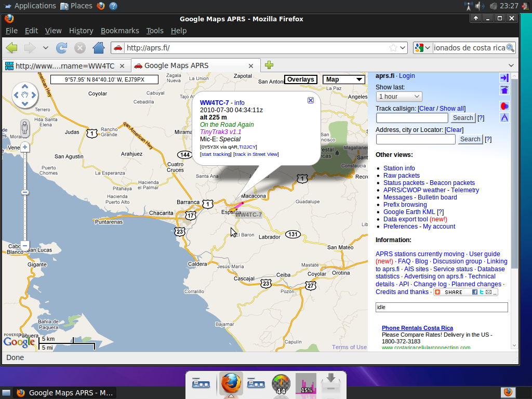Share on Facebook via the icon

pos(475,292)
